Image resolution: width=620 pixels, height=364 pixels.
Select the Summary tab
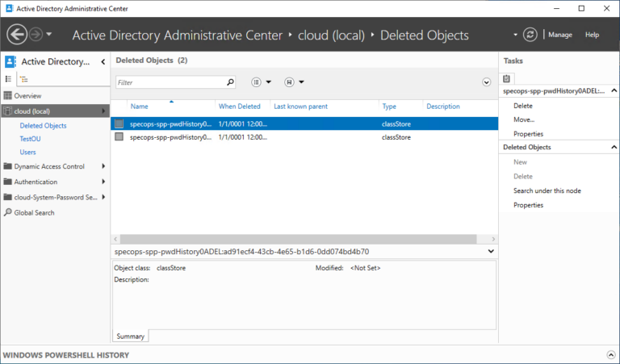click(130, 336)
